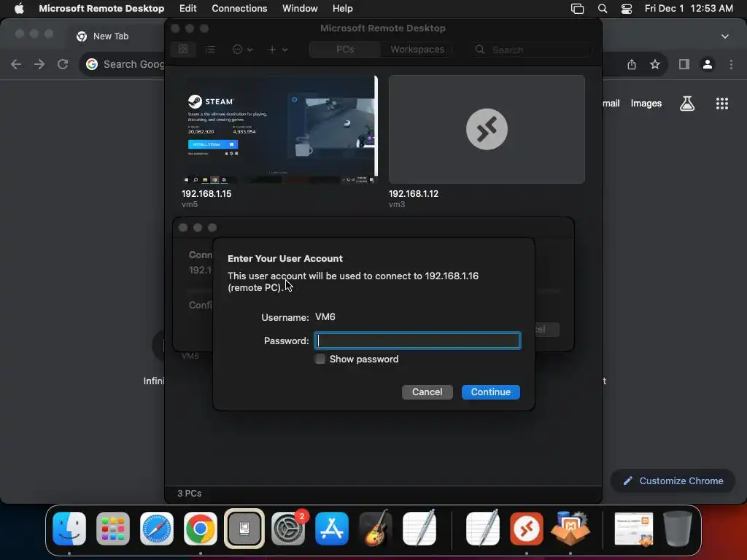Switch to grid view icon
This screenshot has height=560, width=747.
[x=183, y=49]
